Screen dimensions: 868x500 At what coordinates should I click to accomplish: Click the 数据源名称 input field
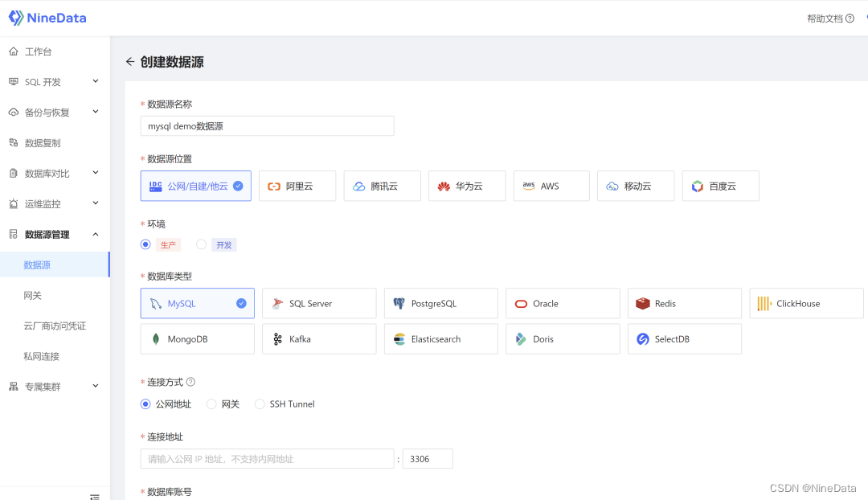pos(268,126)
